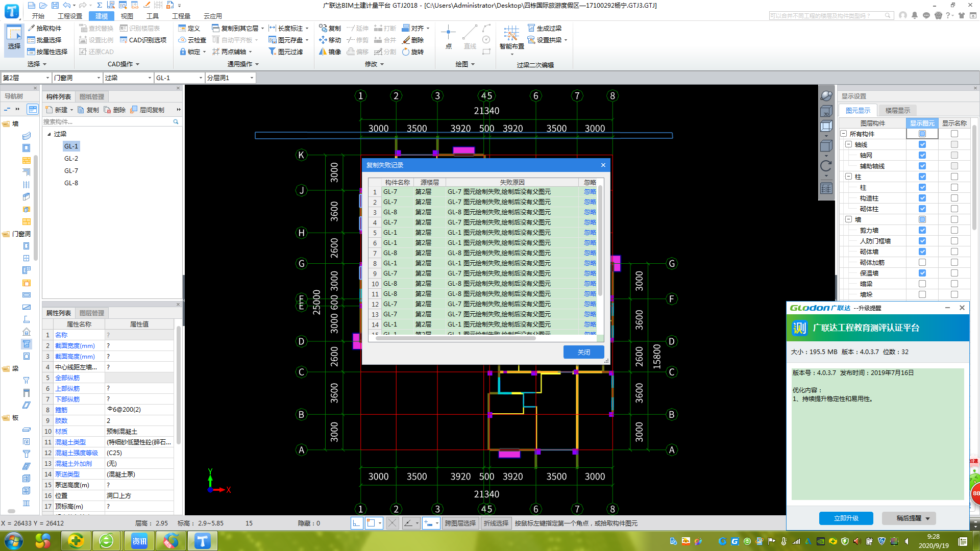Click the component search magnifier icon

click(176, 122)
